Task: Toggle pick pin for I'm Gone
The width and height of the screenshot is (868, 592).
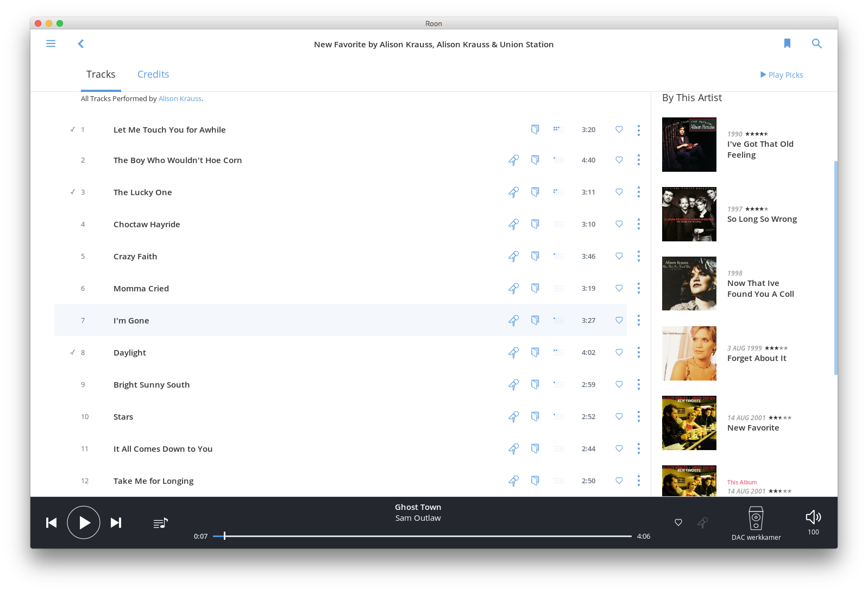Action: [x=513, y=320]
